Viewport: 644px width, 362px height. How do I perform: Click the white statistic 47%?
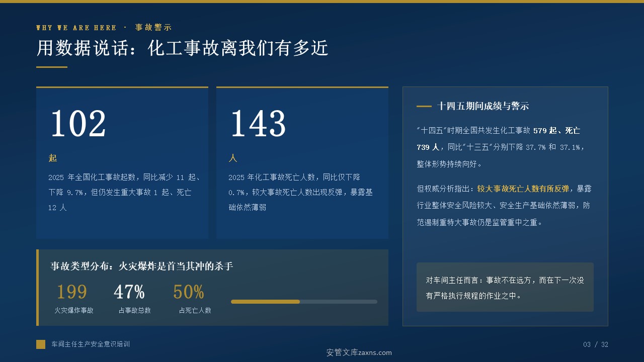pos(129,292)
